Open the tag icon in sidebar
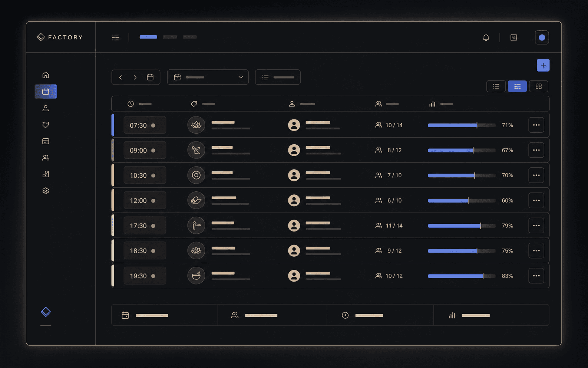Image resolution: width=588 pixels, height=368 pixels. tap(46, 125)
